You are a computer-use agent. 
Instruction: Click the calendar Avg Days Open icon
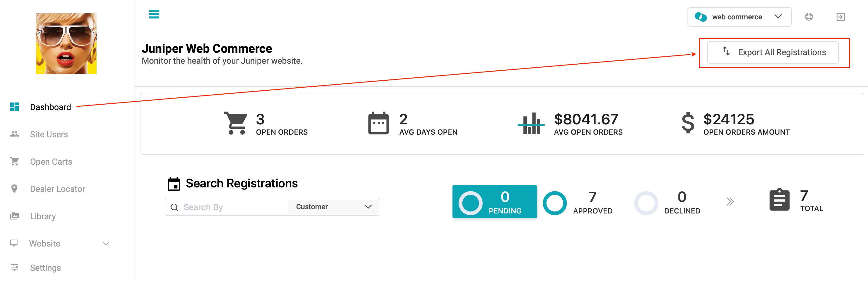click(378, 123)
